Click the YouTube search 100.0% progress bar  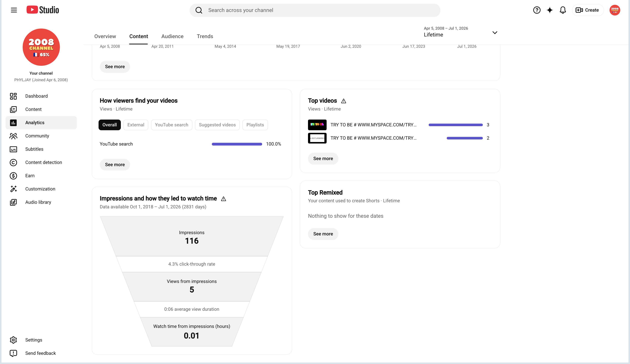237,144
